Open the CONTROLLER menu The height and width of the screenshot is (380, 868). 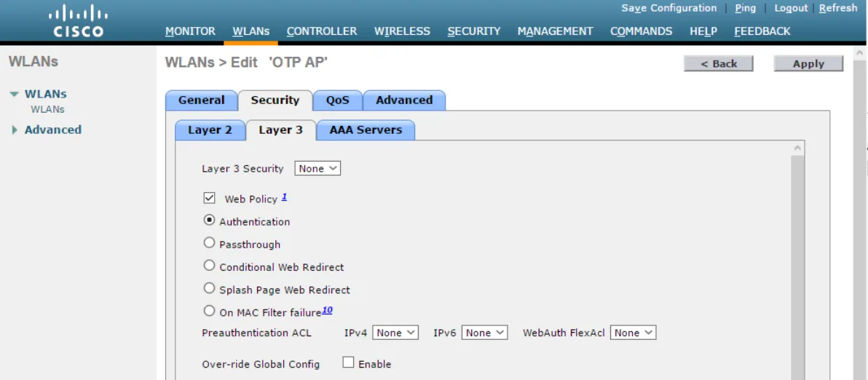[322, 31]
